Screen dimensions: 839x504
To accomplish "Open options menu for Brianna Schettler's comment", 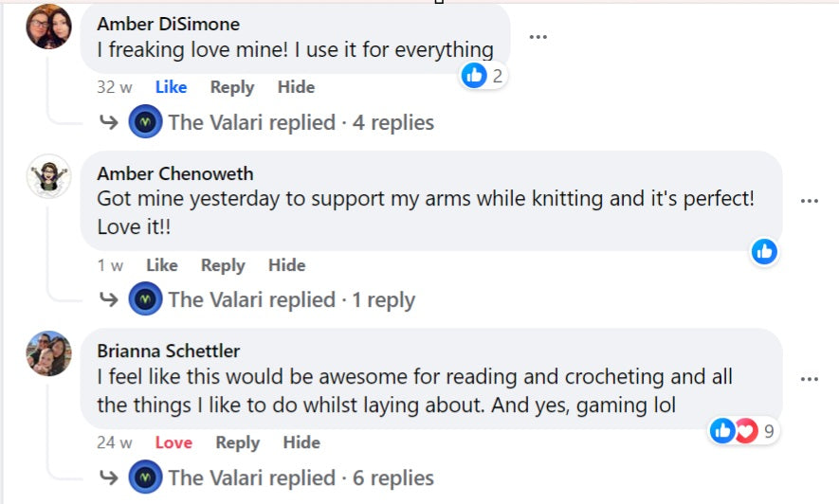I will [x=809, y=379].
